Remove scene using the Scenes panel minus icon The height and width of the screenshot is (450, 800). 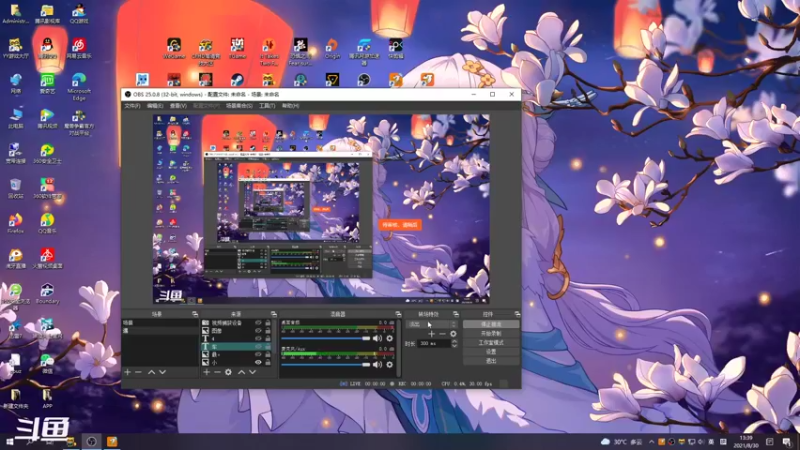(138, 372)
